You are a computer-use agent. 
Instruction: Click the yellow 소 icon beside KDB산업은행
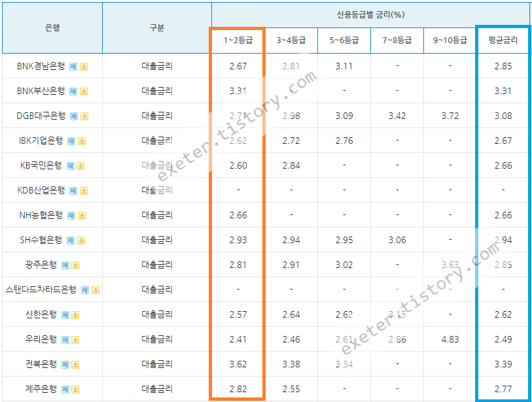(x=84, y=191)
